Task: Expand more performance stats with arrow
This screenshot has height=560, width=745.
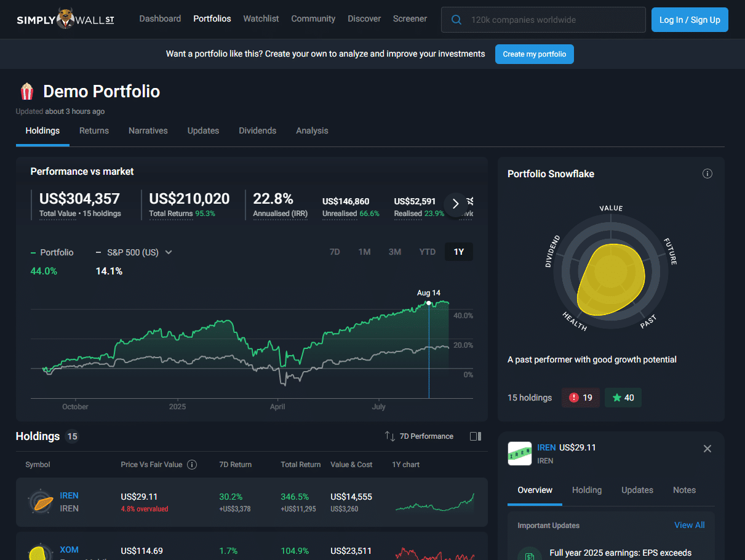Action: (455, 204)
